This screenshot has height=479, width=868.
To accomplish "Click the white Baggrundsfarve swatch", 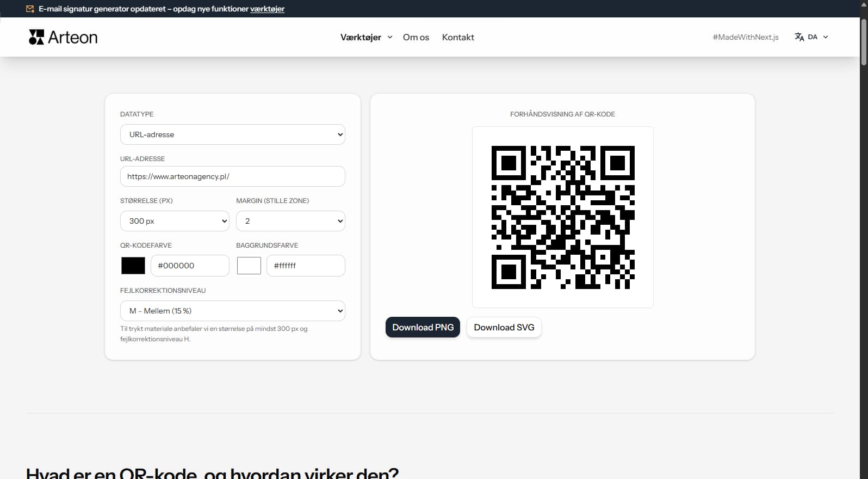I will 249,266.
